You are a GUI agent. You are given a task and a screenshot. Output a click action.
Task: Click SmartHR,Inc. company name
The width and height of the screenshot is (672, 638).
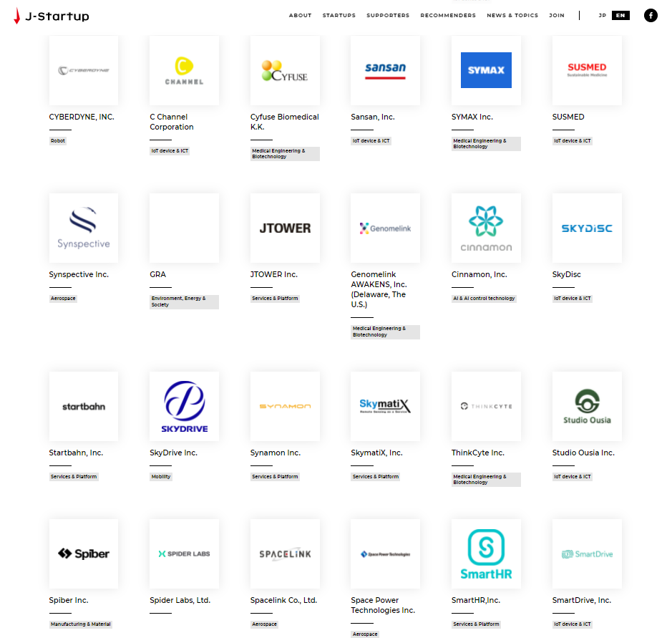point(476,600)
